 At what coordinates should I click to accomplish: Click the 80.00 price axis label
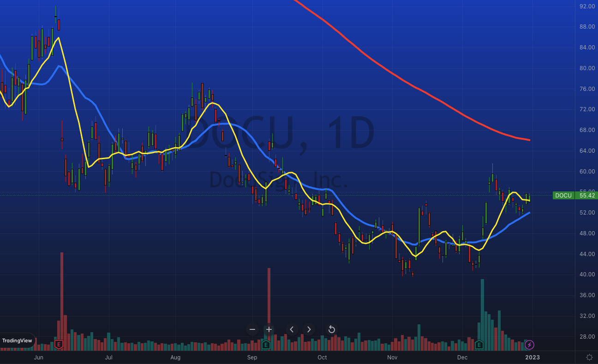pos(587,68)
